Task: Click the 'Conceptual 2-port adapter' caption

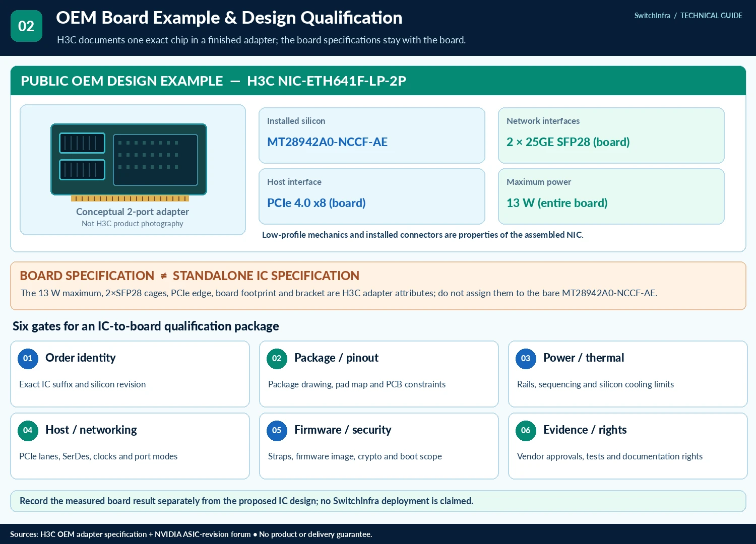Action: click(x=133, y=212)
